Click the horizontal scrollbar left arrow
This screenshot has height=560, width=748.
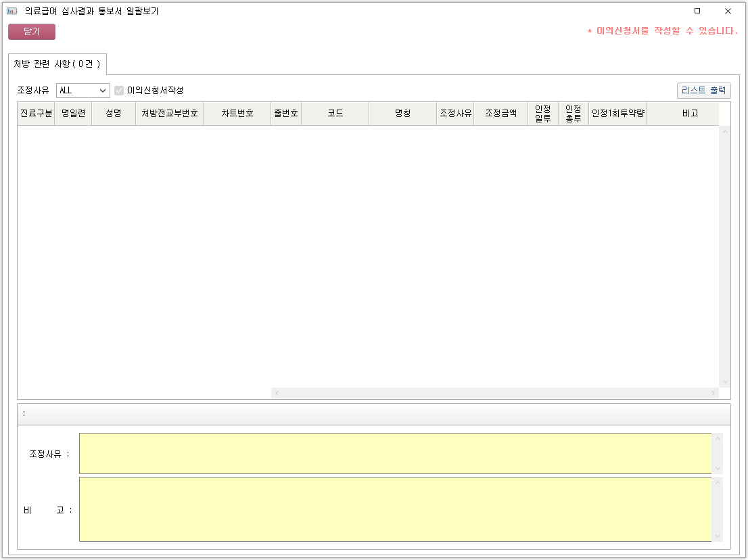coord(277,393)
